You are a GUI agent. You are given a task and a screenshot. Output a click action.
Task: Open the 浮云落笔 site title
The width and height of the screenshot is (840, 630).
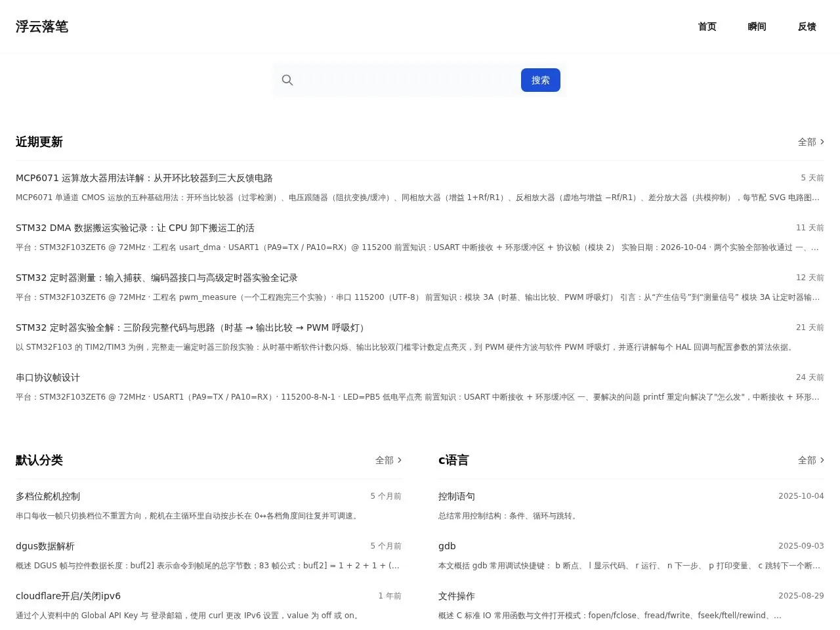pos(42,26)
